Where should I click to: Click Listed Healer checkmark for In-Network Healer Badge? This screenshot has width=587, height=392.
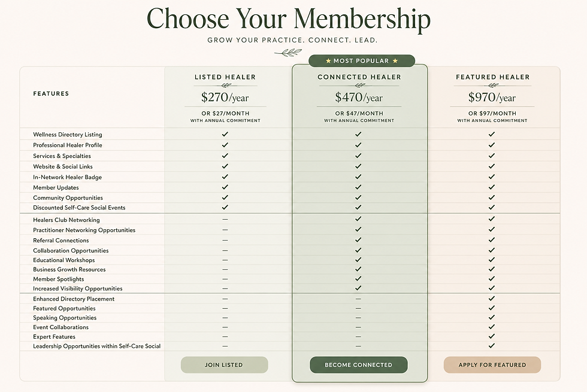225,177
